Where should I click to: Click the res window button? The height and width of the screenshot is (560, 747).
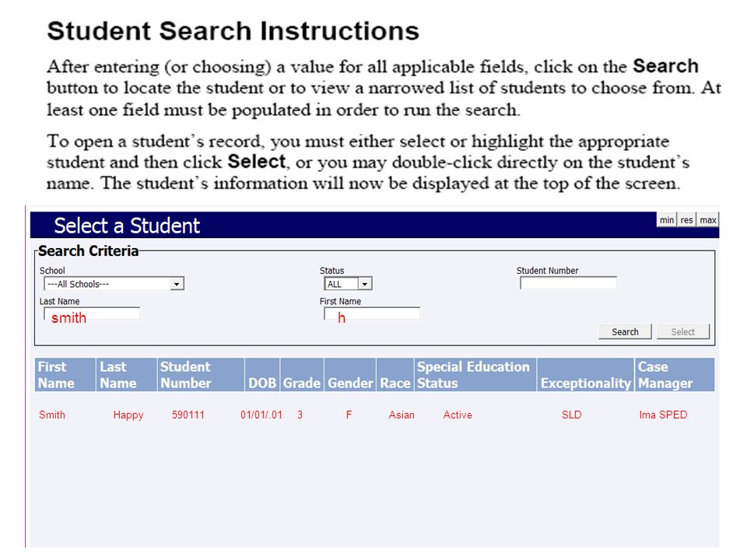[686, 220]
